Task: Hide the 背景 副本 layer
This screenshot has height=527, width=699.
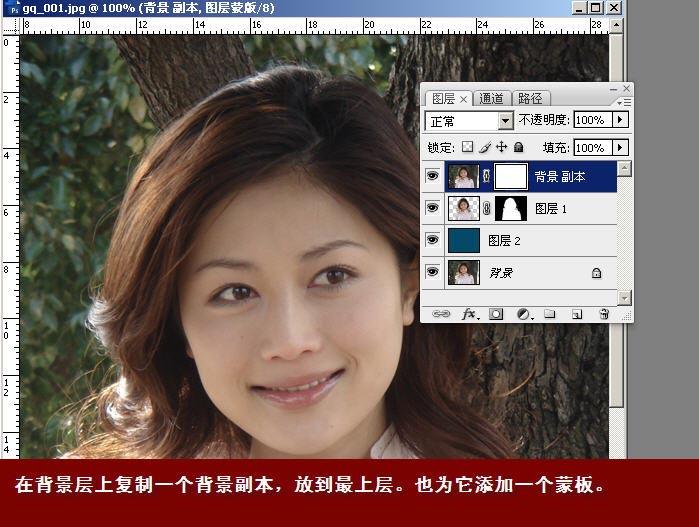Action: 432,177
